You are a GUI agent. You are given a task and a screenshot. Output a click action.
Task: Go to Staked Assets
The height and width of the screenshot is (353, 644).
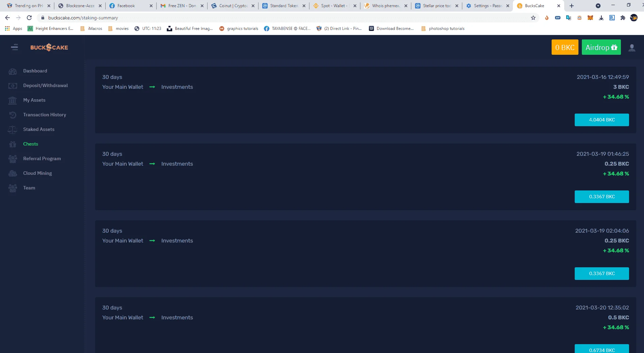(39, 129)
